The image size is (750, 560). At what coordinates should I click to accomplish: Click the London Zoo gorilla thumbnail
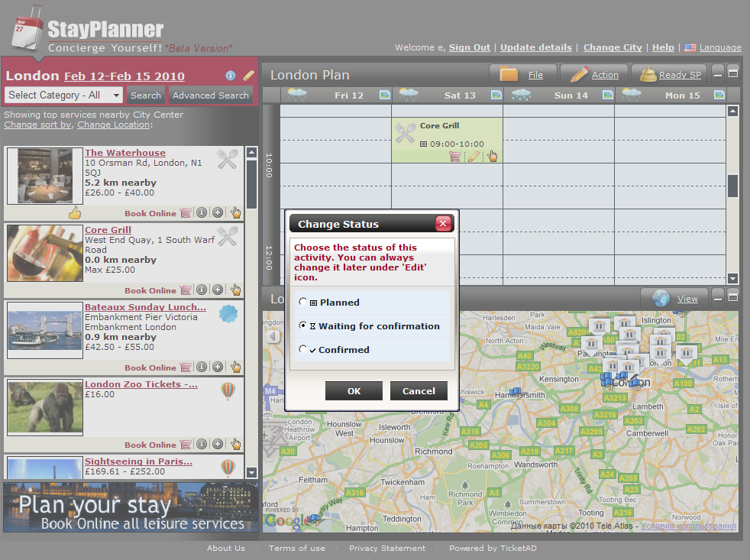[45, 408]
